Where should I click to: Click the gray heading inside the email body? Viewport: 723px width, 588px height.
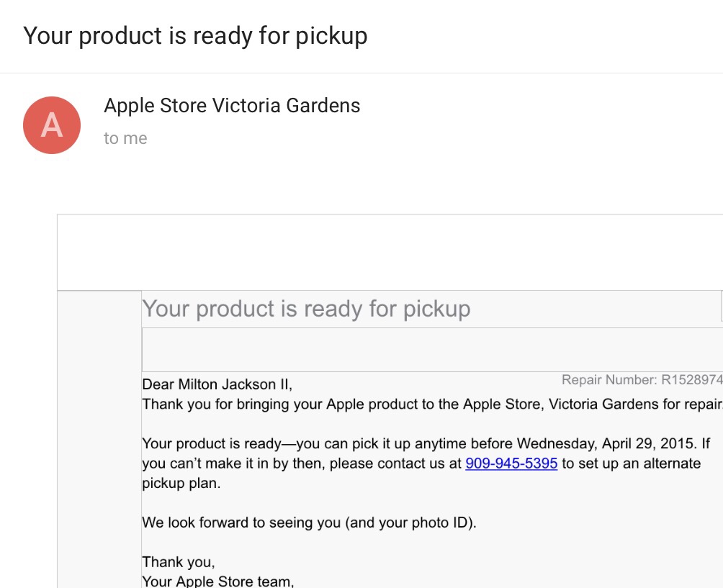(306, 309)
